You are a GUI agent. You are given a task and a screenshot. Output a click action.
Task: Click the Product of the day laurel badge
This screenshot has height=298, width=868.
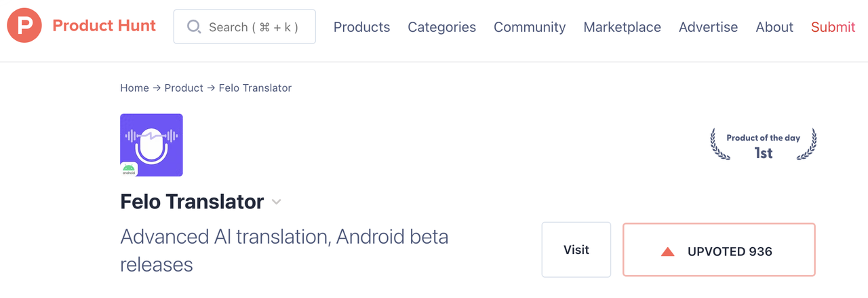point(763,145)
